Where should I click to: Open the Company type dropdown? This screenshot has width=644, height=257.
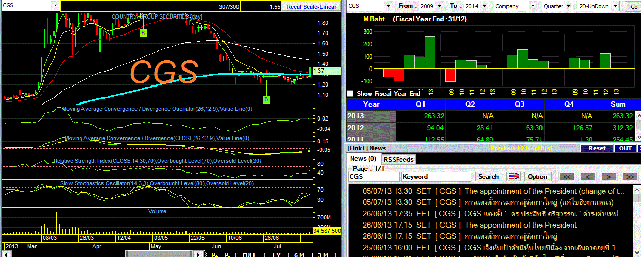coord(532,6)
